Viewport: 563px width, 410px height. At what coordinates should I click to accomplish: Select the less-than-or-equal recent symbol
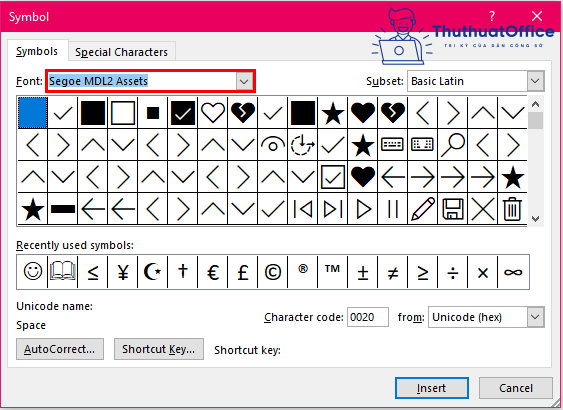[x=93, y=272]
